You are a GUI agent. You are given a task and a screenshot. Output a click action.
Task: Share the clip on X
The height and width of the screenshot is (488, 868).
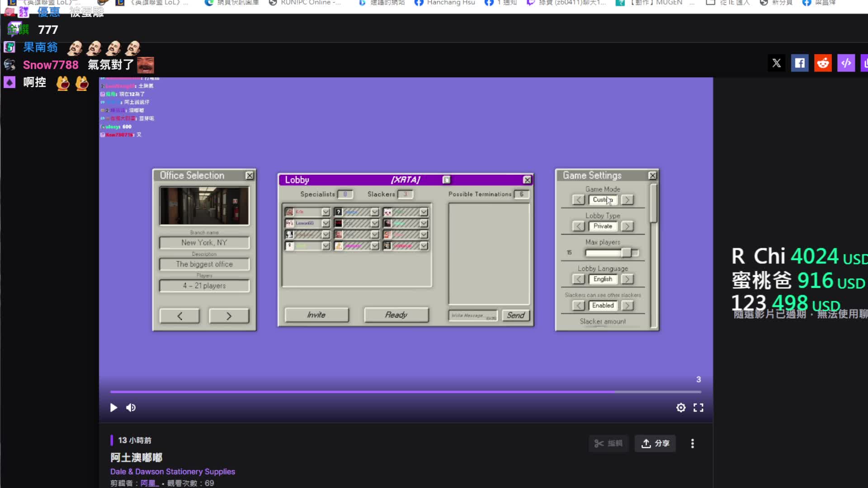pyautogui.click(x=776, y=63)
